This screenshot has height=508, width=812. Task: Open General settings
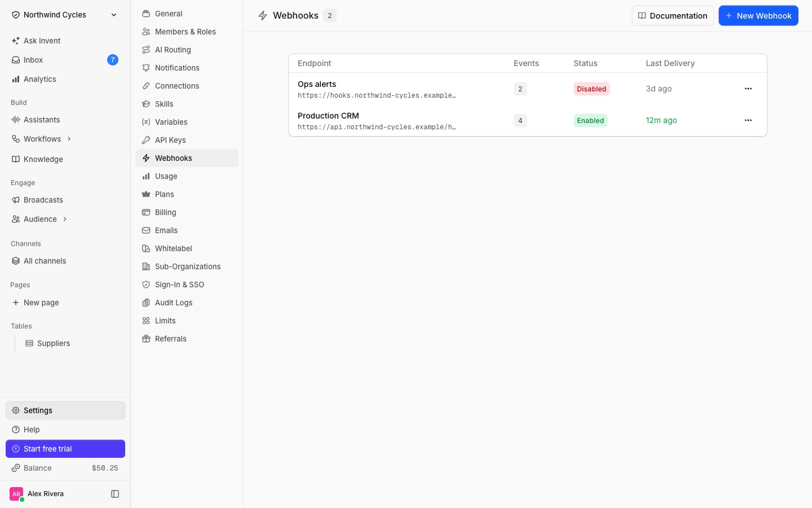[187, 14]
